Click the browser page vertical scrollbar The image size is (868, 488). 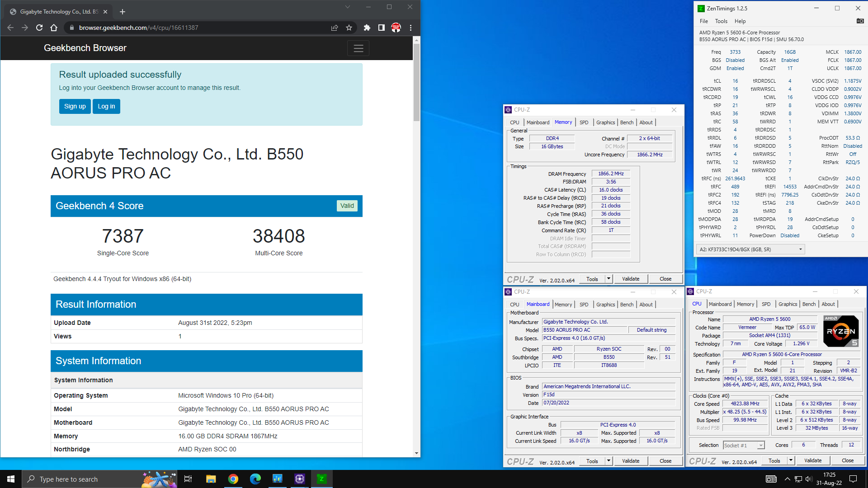(416, 82)
